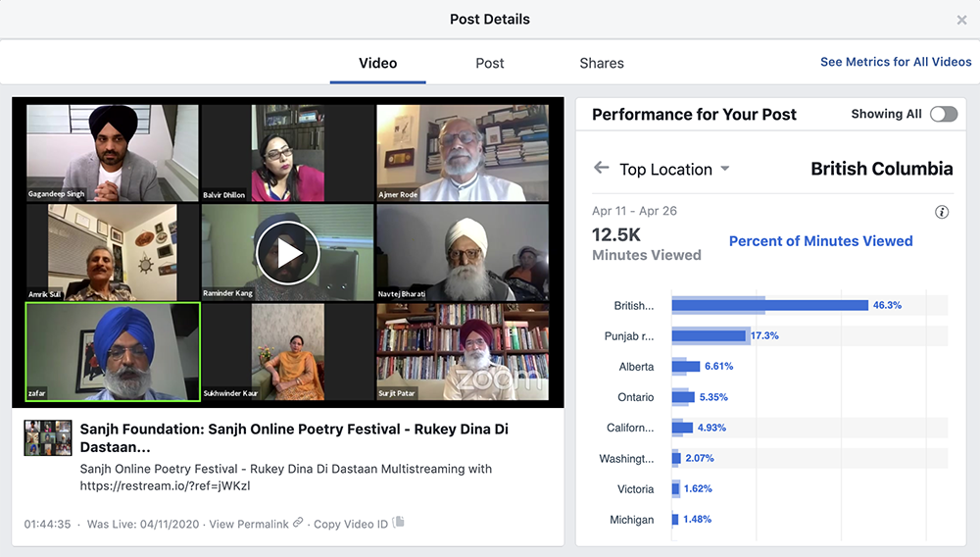The width and height of the screenshot is (980, 557).
Task: Click the Alberta 6.61% bar
Action: click(x=679, y=366)
